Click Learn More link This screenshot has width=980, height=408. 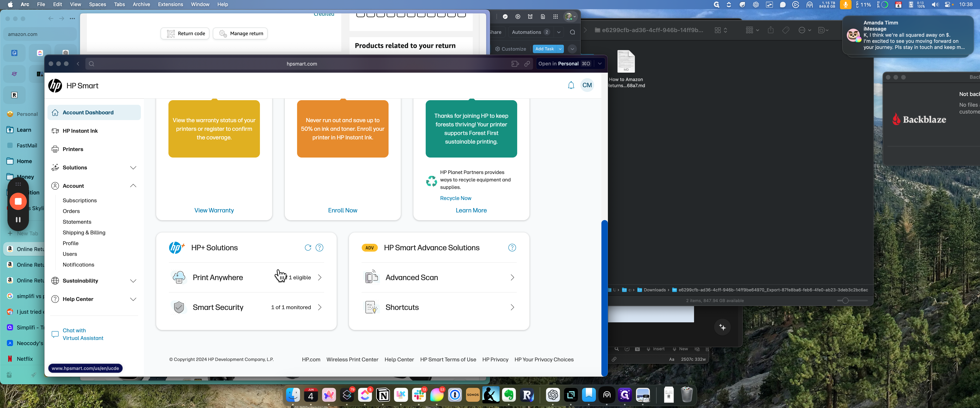[x=471, y=211]
